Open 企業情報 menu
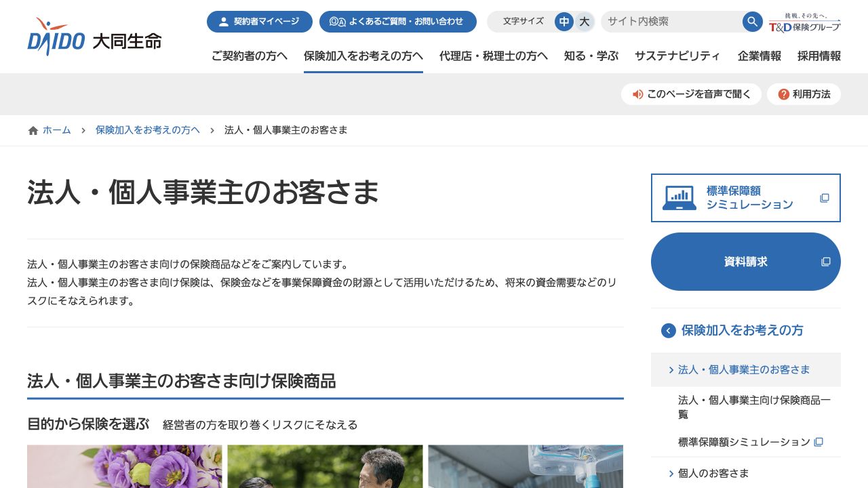Screen dimensions: 868x488 tap(759, 56)
